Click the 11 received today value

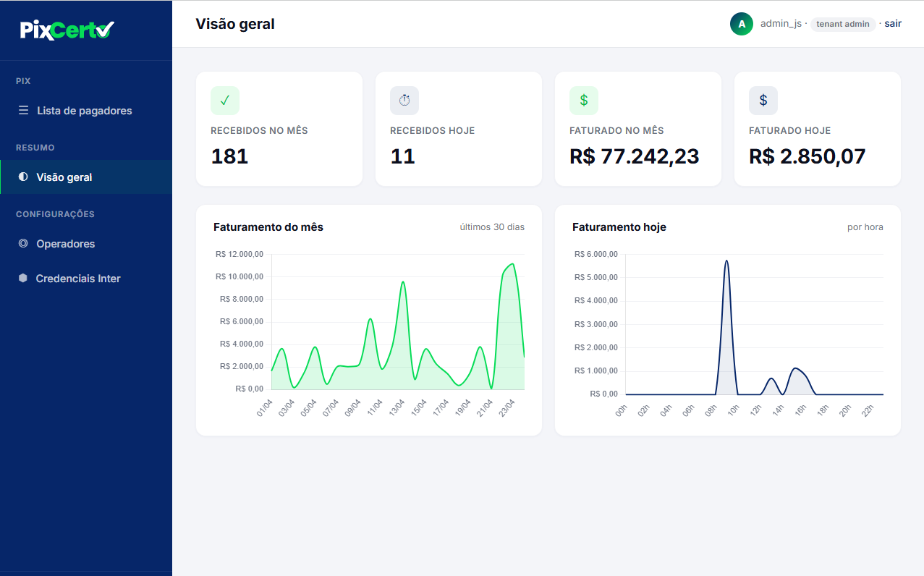point(402,156)
